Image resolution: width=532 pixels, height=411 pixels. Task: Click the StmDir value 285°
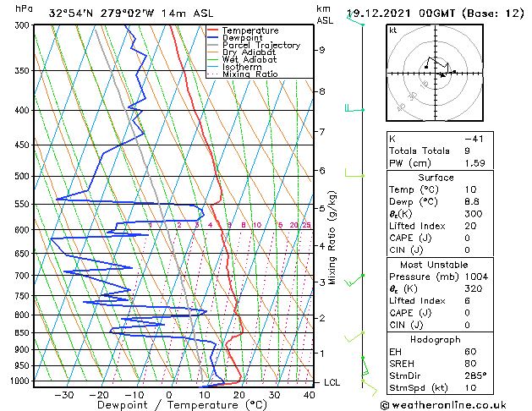click(x=475, y=375)
